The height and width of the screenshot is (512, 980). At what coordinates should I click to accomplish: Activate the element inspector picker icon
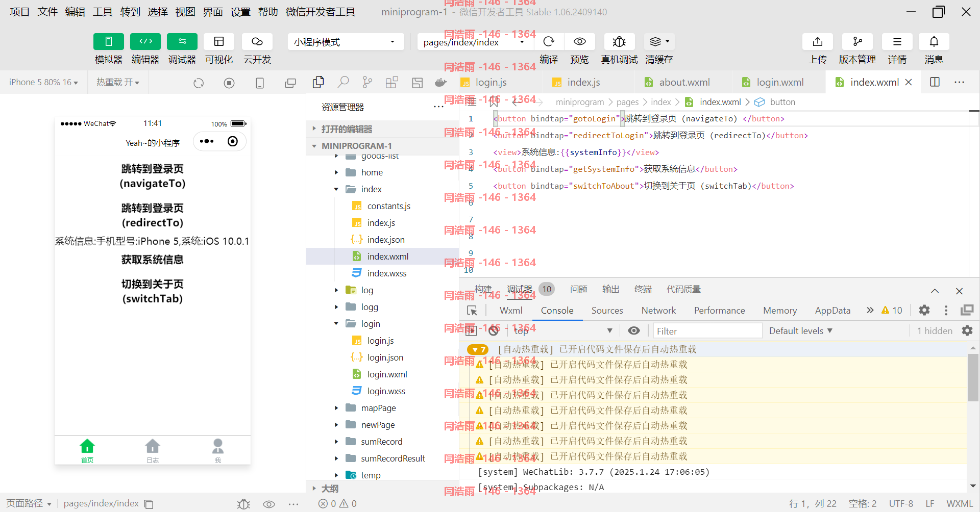472,311
